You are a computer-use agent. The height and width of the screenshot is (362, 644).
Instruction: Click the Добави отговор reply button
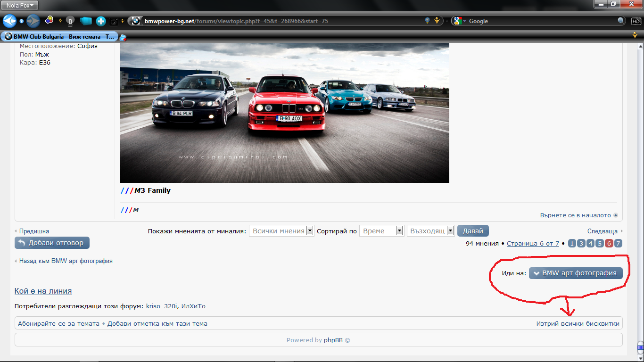[x=52, y=243]
